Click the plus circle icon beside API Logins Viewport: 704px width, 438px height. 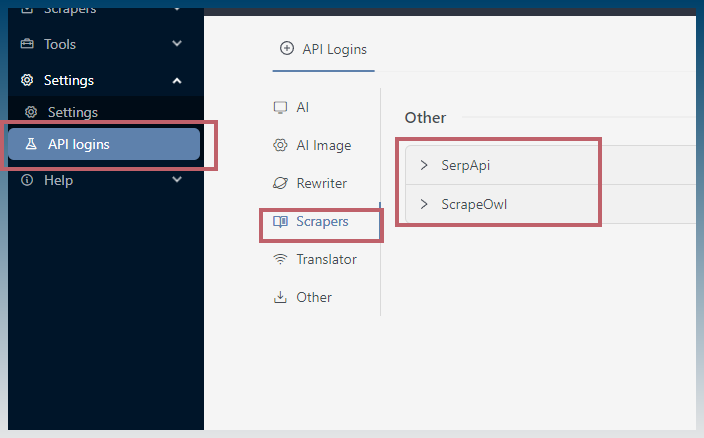click(x=287, y=48)
